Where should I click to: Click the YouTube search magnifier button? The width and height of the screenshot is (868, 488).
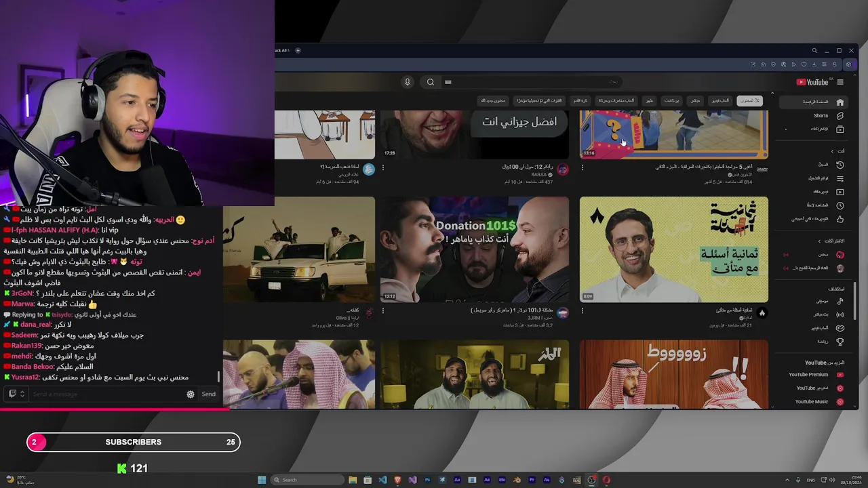click(x=431, y=82)
